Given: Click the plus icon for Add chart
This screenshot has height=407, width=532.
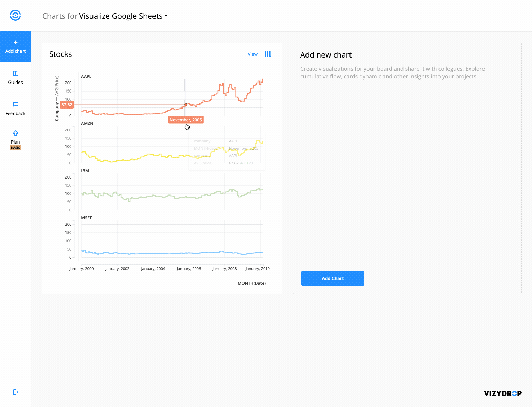Looking at the screenshot, I should 15,42.
